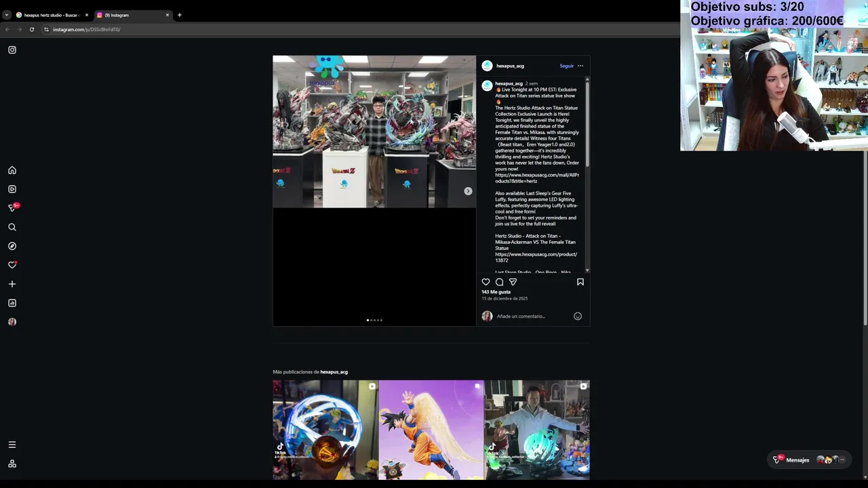Image resolution: width=868 pixels, height=488 pixels.
Task: Open the Instagram logo home link
Action: point(12,49)
